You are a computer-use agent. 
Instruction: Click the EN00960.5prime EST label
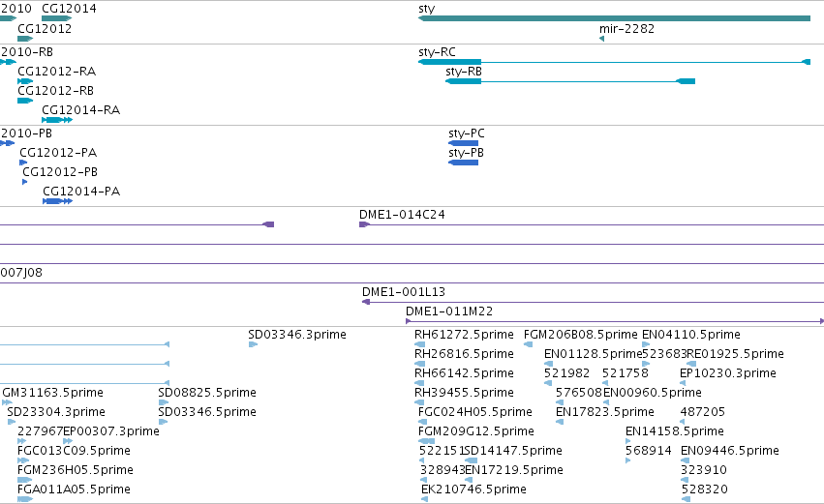click(x=653, y=393)
